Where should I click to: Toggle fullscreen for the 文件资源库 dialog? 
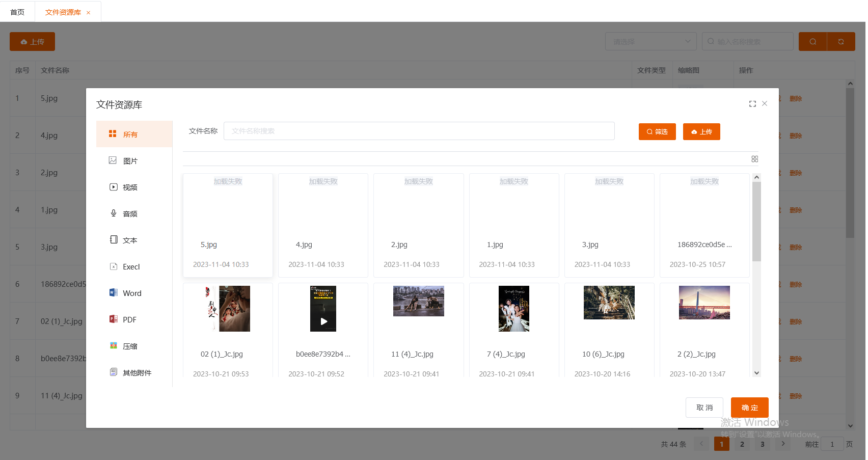(x=752, y=104)
